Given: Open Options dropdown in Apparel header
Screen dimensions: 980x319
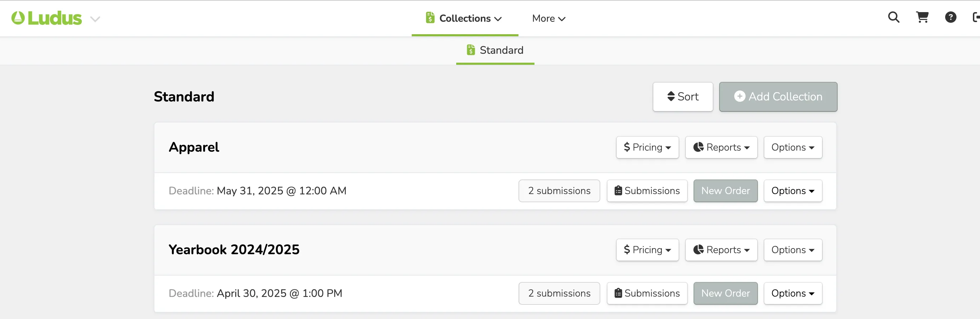Looking at the screenshot, I should (793, 147).
